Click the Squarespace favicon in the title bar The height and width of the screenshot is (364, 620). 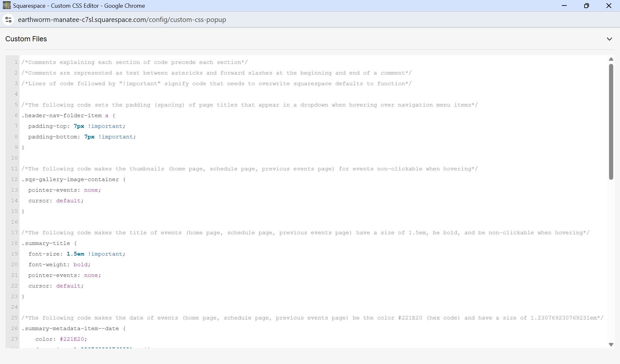pyautogui.click(x=6, y=5)
